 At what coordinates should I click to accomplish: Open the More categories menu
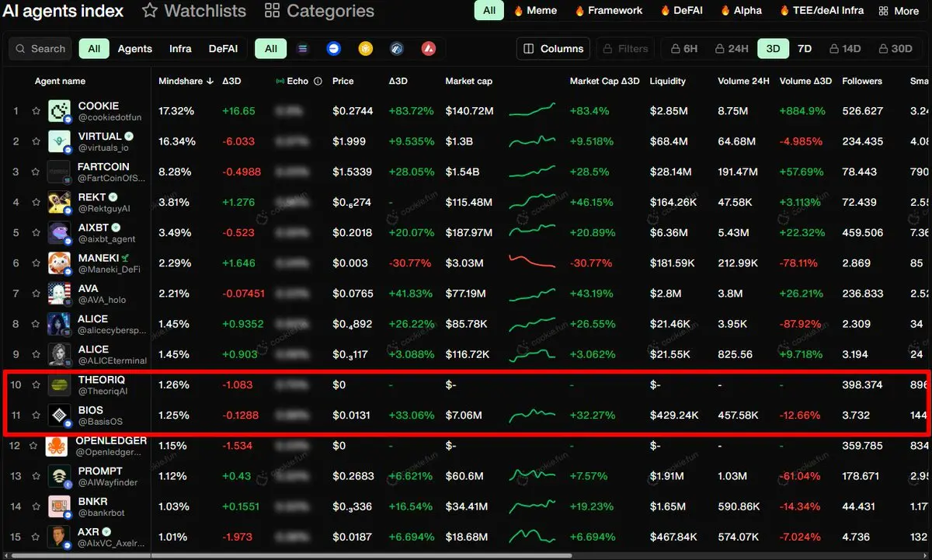tap(899, 11)
